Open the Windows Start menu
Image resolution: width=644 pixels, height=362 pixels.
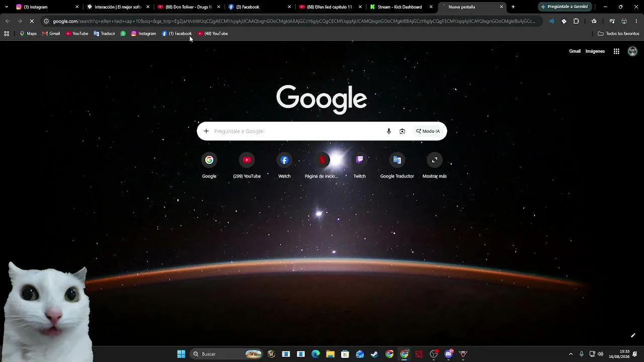(181, 354)
